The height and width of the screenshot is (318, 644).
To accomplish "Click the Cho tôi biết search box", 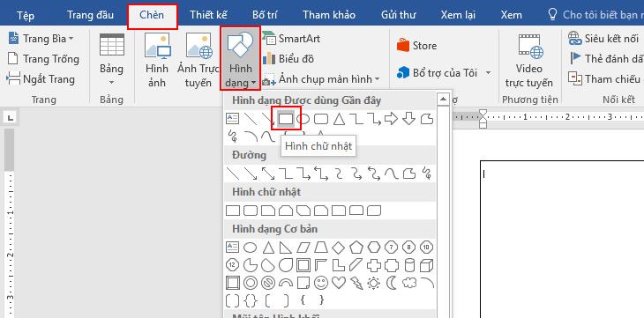I will 595,15.
